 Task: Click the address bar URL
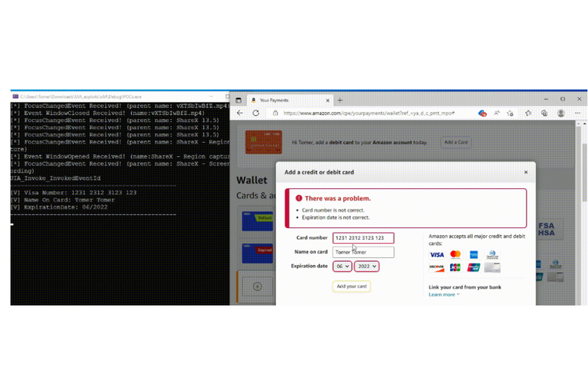coord(369,113)
